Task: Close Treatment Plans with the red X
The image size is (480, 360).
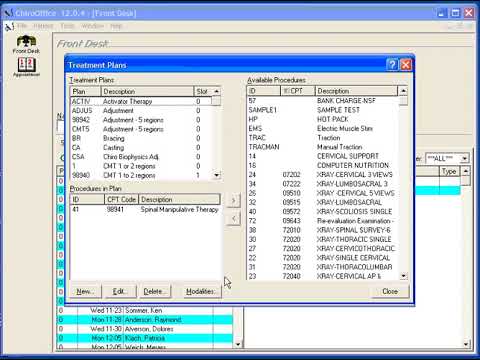Action: (405, 65)
